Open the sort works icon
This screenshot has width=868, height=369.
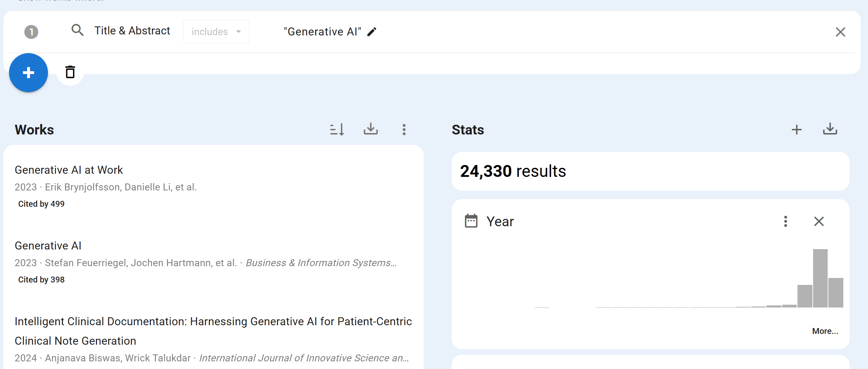click(337, 130)
